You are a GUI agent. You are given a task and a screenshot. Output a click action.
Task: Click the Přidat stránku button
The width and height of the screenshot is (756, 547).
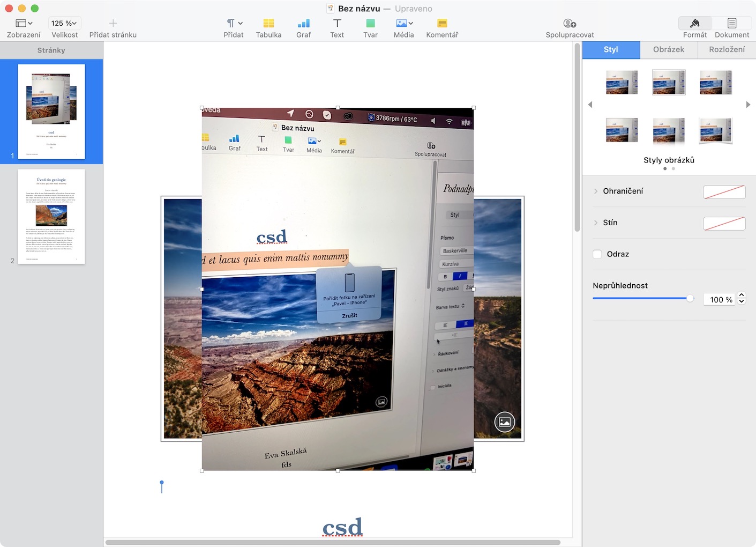(x=113, y=24)
